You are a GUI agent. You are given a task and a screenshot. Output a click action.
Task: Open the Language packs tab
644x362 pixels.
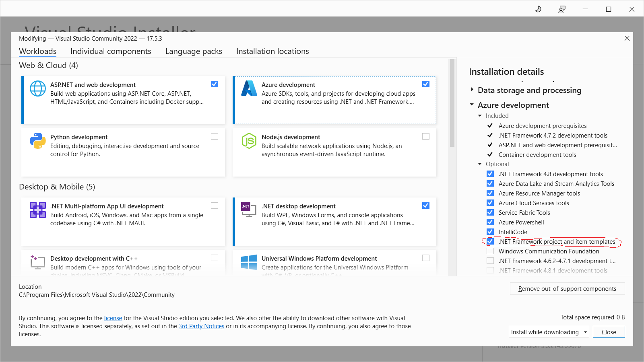click(194, 51)
